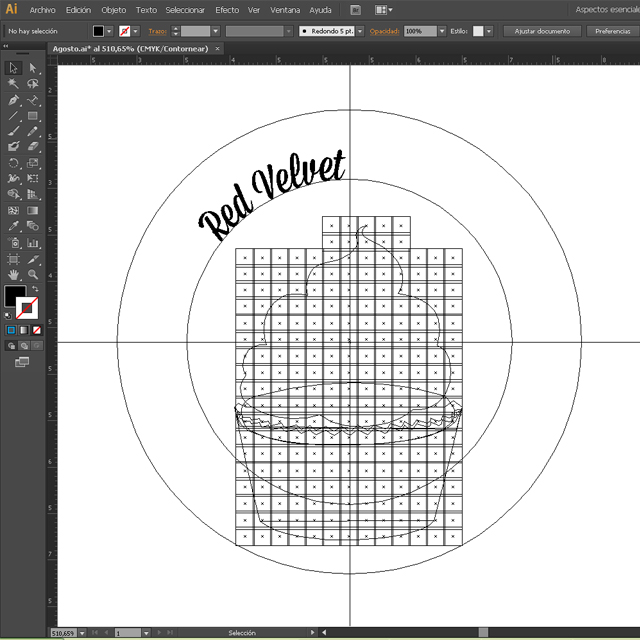Select the Type tool
The image size is (640, 640).
[x=33, y=100]
